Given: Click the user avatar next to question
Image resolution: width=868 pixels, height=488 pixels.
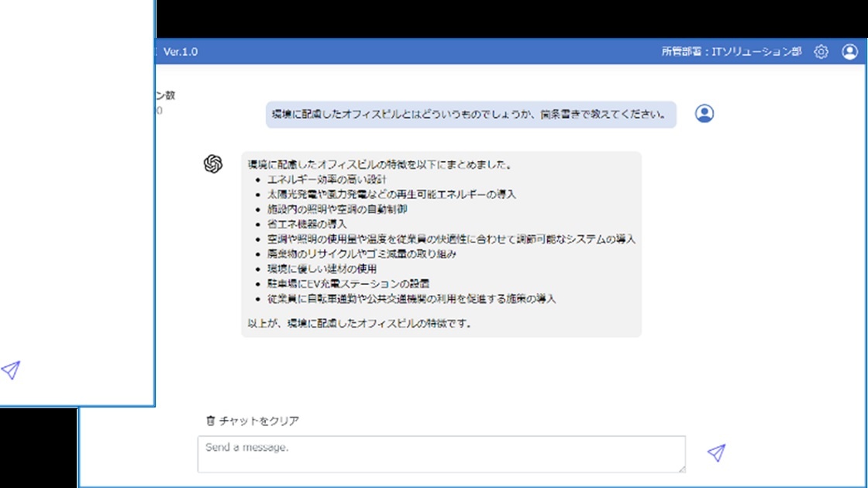Looking at the screenshot, I should pos(704,114).
